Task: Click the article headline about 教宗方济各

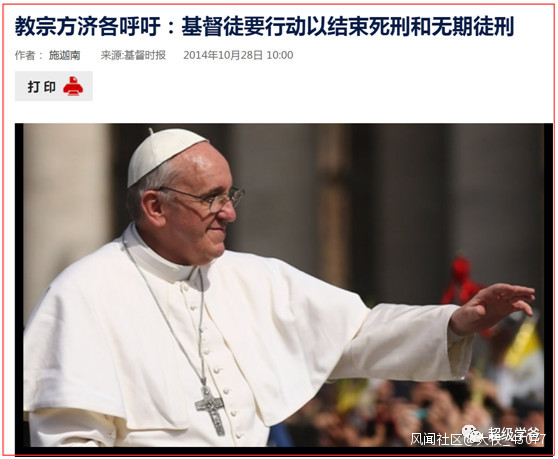Action: pos(264,26)
